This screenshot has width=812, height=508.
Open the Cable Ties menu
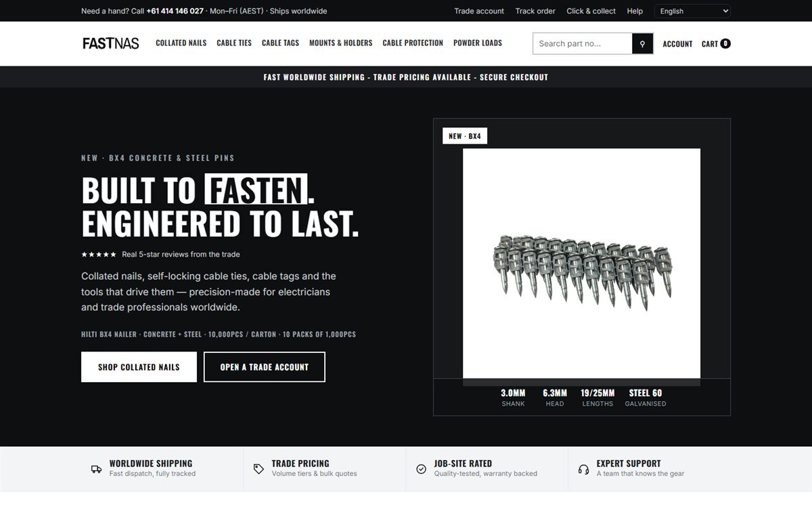tap(234, 43)
